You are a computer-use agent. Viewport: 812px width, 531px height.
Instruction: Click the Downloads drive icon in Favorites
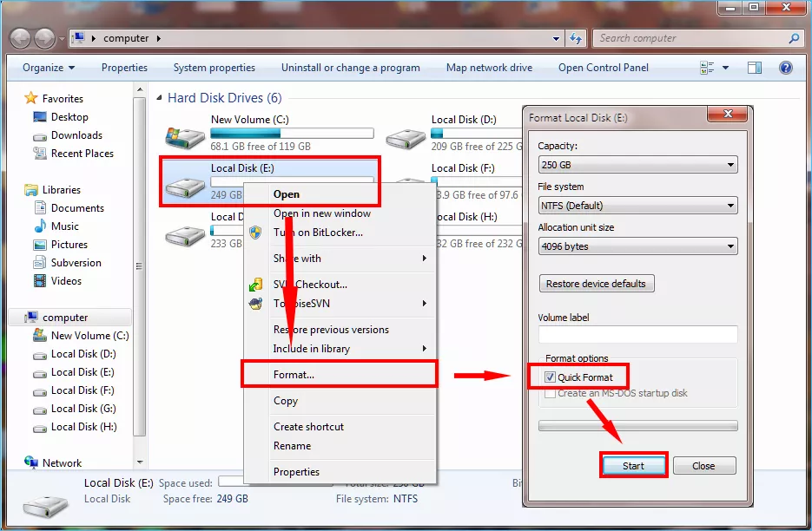pyautogui.click(x=39, y=136)
